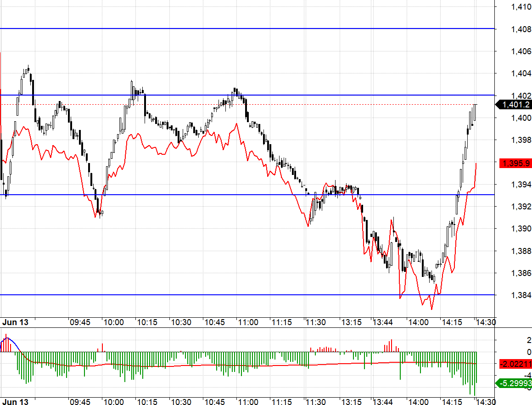This screenshot has width=532, height=405.
Task: Click 1,390 label on the price axis
Action: 521,229
